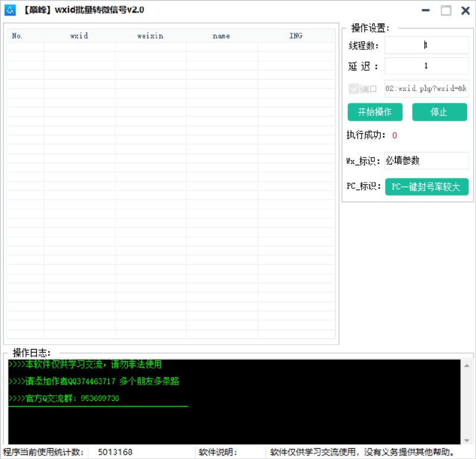Click the wxid.php port URL field
The height and width of the screenshot is (459, 476).
[x=426, y=89]
